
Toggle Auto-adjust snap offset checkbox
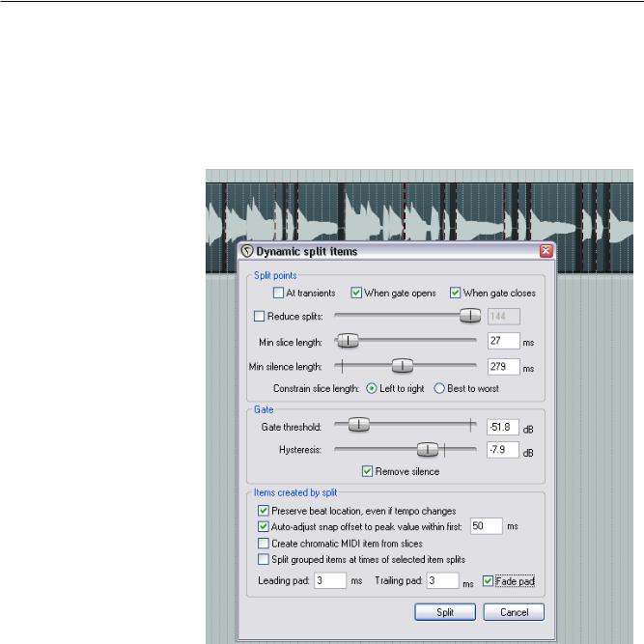click(x=264, y=526)
